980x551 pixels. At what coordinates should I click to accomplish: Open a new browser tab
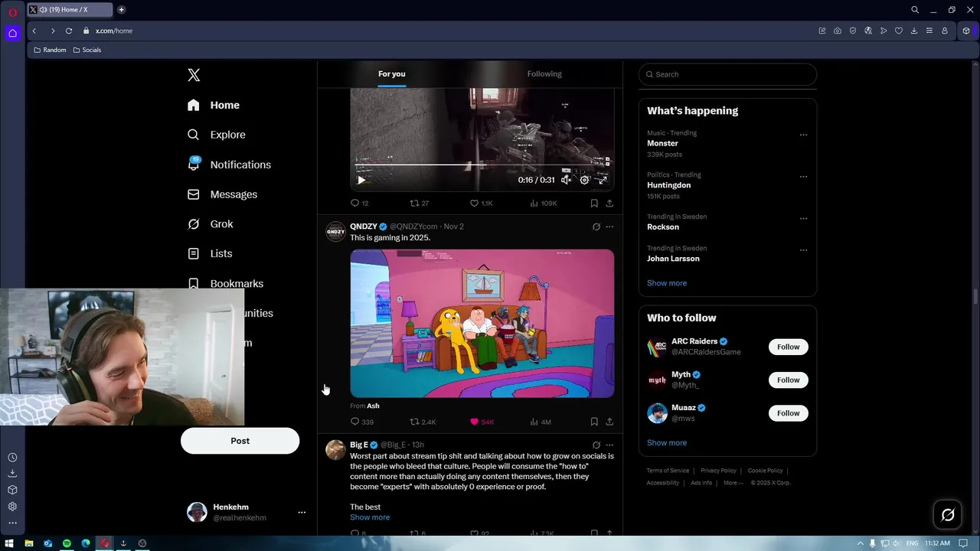point(121,10)
